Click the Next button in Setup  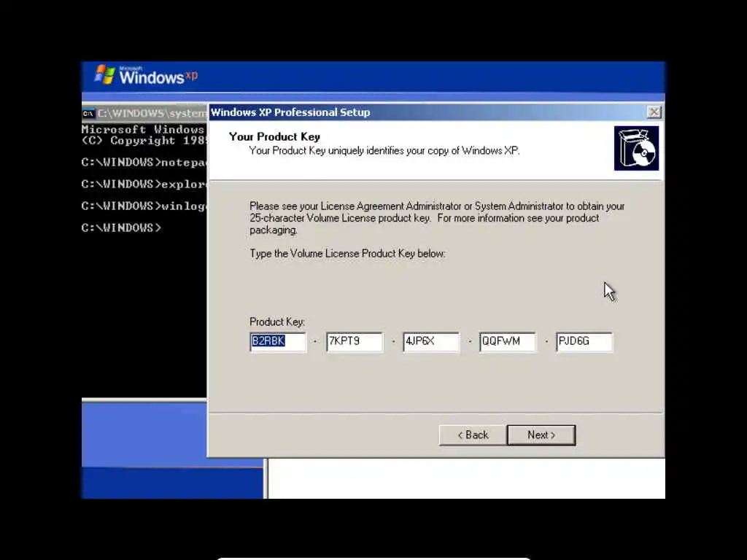541,435
